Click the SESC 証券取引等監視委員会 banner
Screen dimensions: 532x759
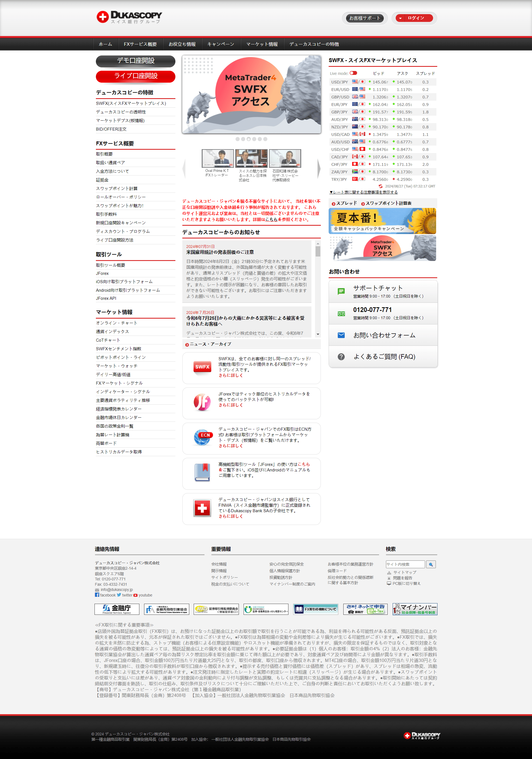[x=216, y=609]
